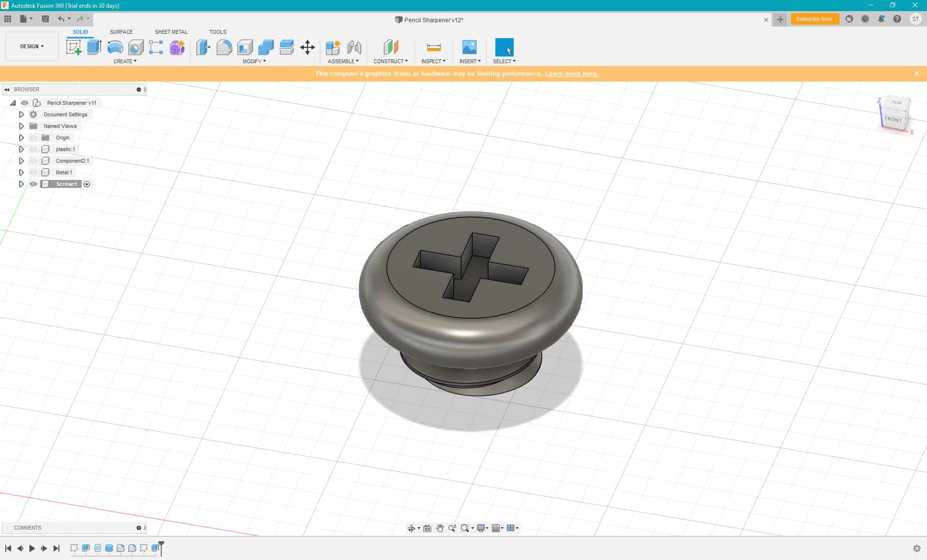The width and height of the screenshot is (927, 560).
Task: Switch to the SURFACE tab
Action: [x=121, y=32]
